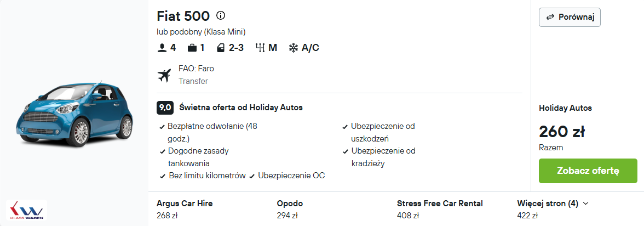This screenshot has width=644, height=226.
Task: Click the Fiat 500 title
Action: [x=183, y=16]
